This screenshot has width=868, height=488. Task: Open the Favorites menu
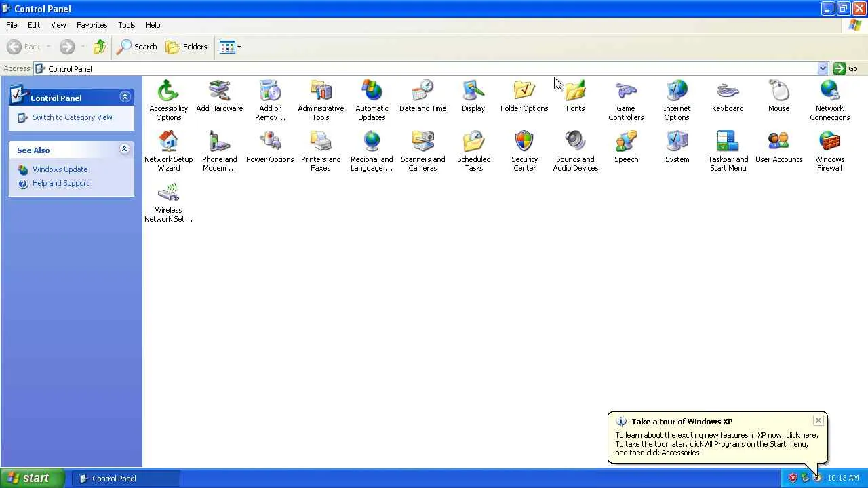[x=92, y=25]
